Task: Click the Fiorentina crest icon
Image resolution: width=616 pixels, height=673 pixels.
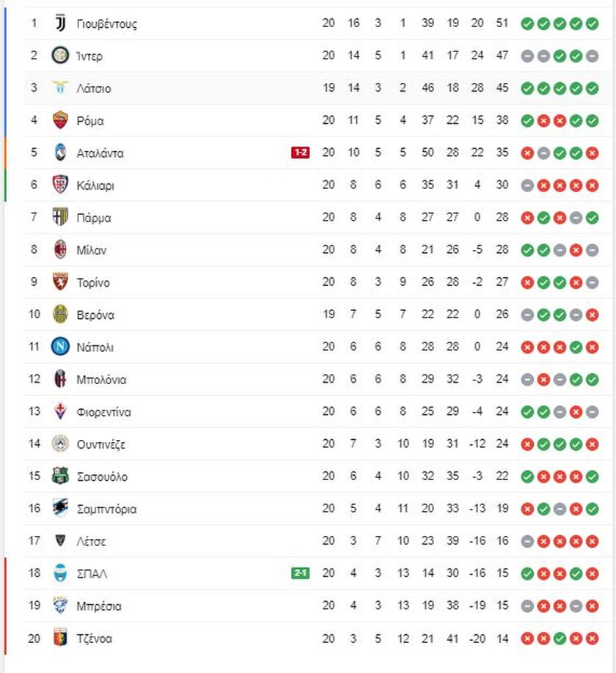Action: (60, 411)
